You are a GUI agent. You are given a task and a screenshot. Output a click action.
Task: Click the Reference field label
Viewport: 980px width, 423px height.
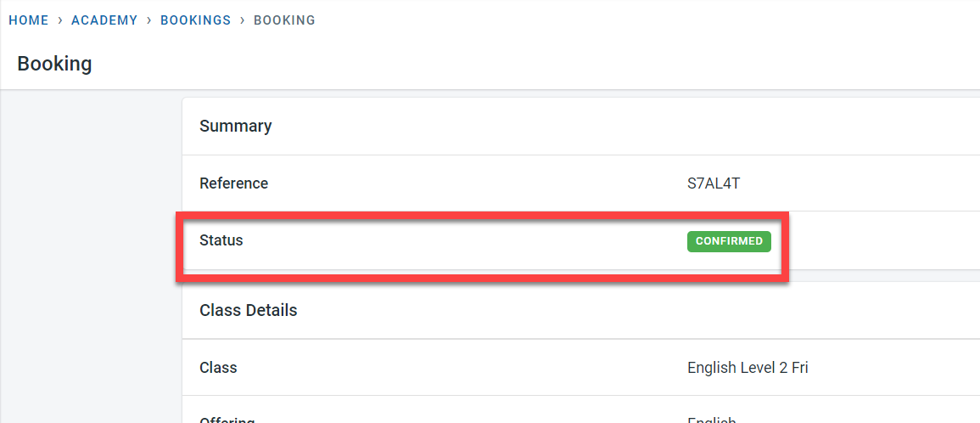pos(233,183)
